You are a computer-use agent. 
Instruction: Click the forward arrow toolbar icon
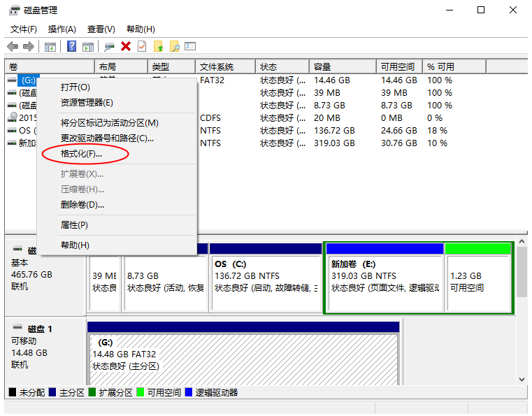(29, 47)
